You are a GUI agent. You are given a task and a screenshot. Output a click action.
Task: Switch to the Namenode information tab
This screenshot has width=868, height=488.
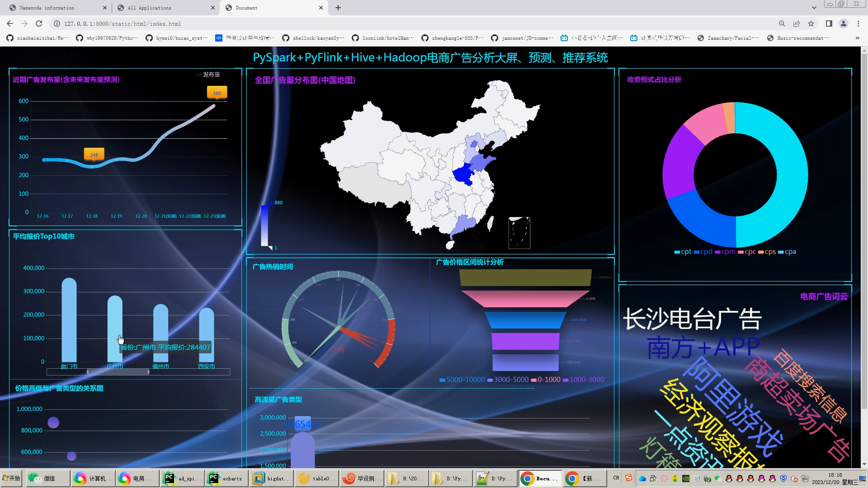[47, 8]
